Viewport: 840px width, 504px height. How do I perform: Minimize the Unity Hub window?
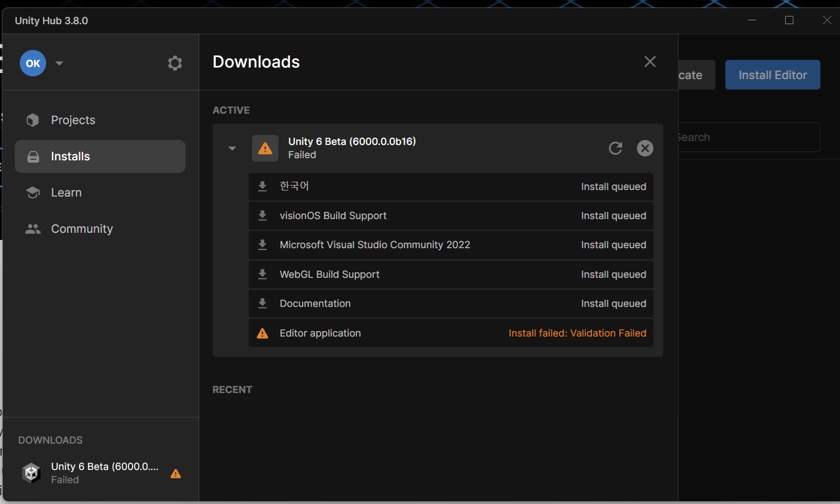[752, 20]
